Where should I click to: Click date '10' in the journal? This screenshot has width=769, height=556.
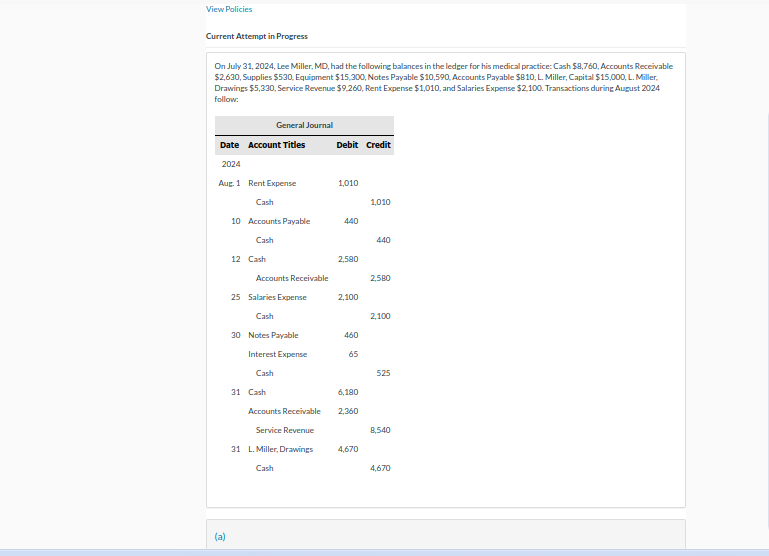pos(236,221)
